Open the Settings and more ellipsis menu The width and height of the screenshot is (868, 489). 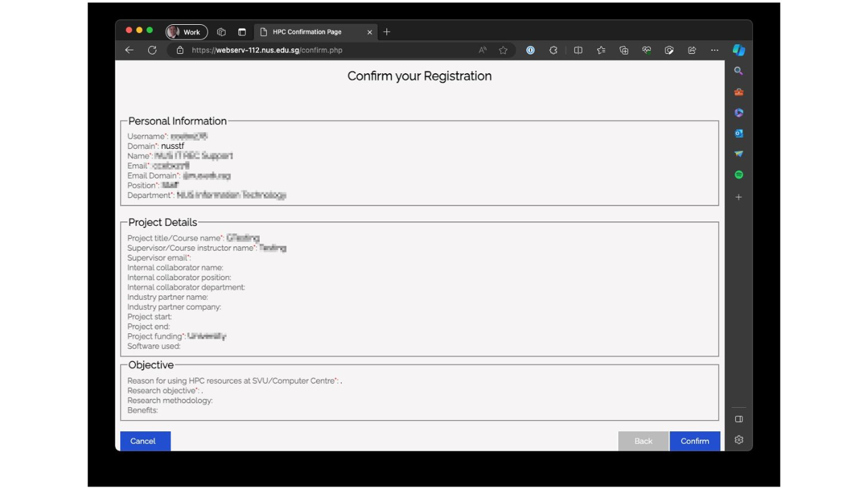click(715, 50)
